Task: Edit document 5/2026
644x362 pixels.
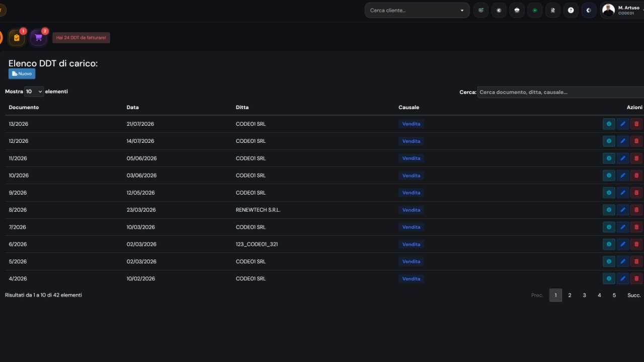Action: (x=623, y=261)
